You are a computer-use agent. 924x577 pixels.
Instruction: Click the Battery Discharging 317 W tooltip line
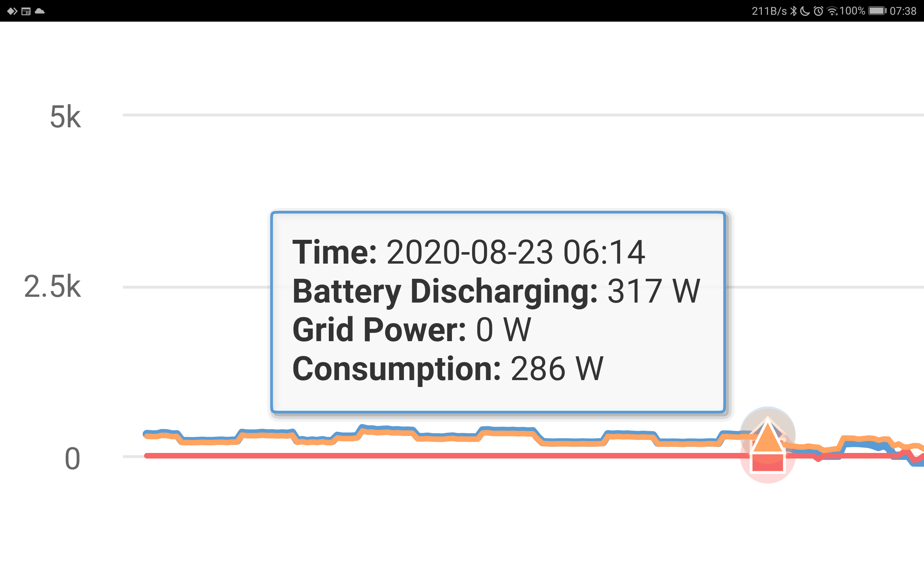[x=496, y=291]
